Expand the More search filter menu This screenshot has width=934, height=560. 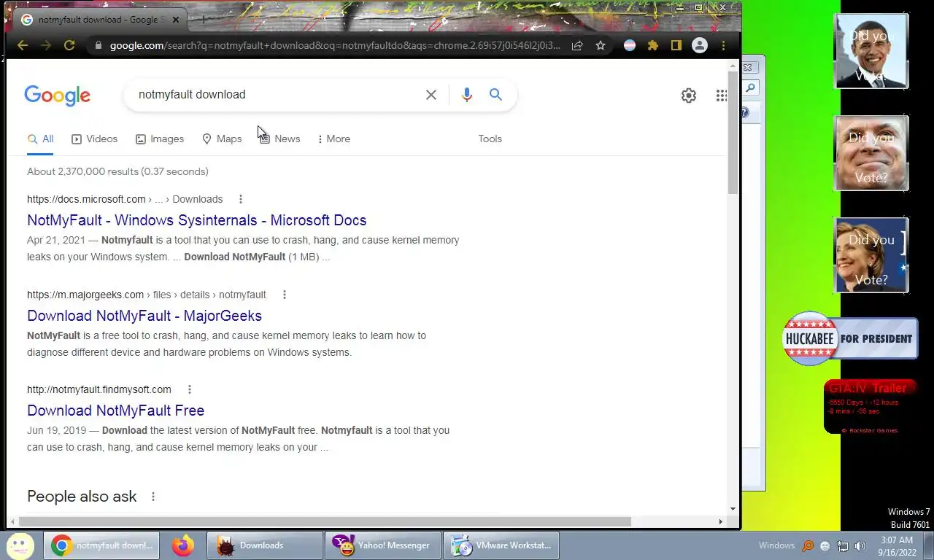click(333, 139)
